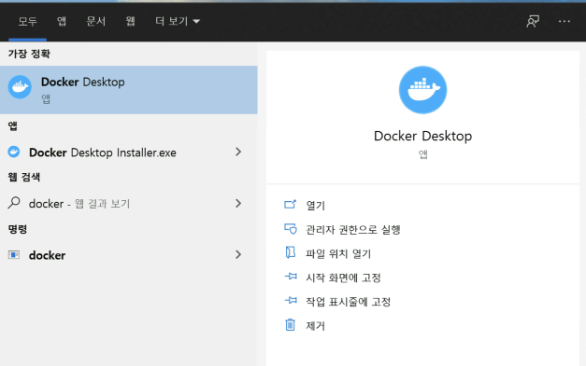Screen dimensions: 586x366
Task: Switch to the 앱 tab
Action: tap(62, 21)
